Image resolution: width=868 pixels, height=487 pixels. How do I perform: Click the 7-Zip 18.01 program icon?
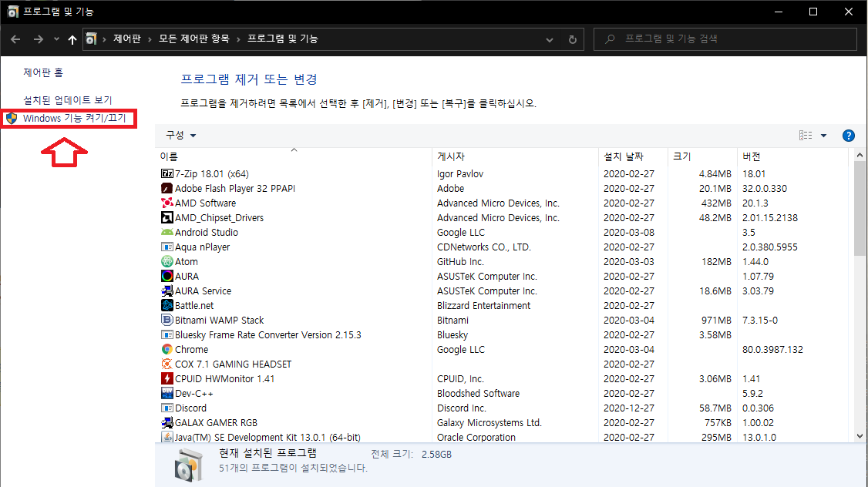click(167, 174)
